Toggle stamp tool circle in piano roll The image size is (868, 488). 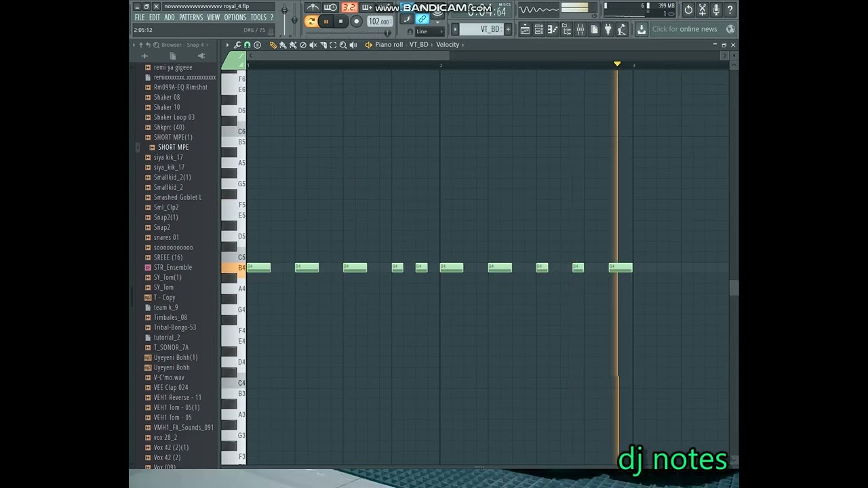point(257,45)
